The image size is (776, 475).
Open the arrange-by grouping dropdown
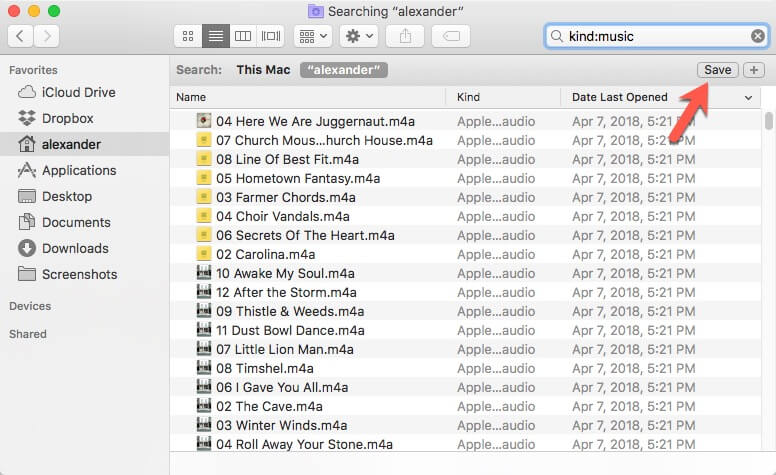tap(313, 36)
